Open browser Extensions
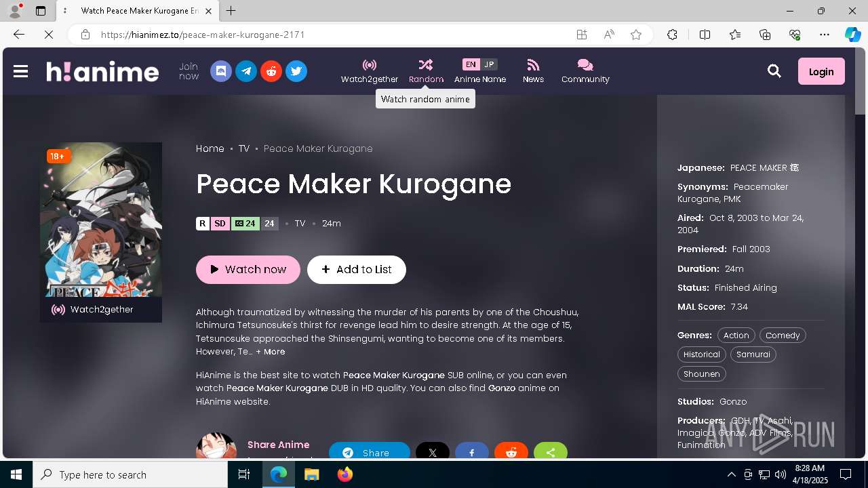 click(672, 35)
